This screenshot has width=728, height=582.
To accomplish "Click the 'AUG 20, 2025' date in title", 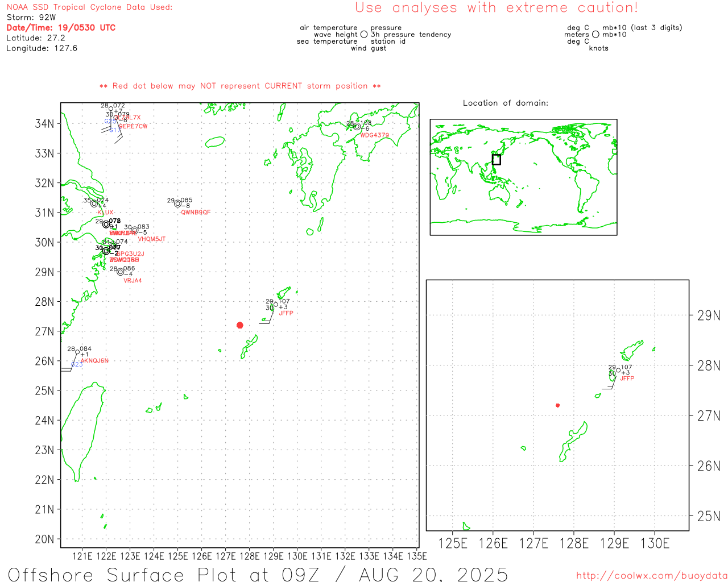I will click(x=433, y=574).
